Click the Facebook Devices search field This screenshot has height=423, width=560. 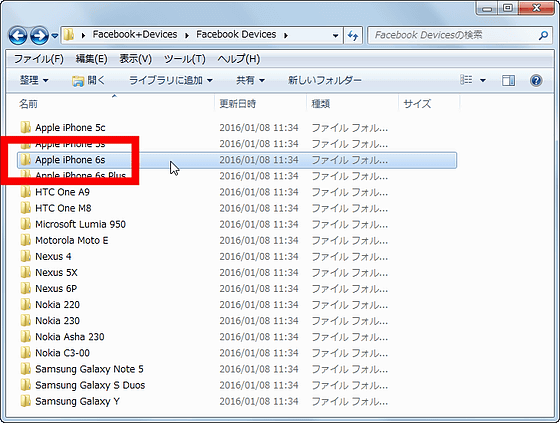tap(454, 35)
